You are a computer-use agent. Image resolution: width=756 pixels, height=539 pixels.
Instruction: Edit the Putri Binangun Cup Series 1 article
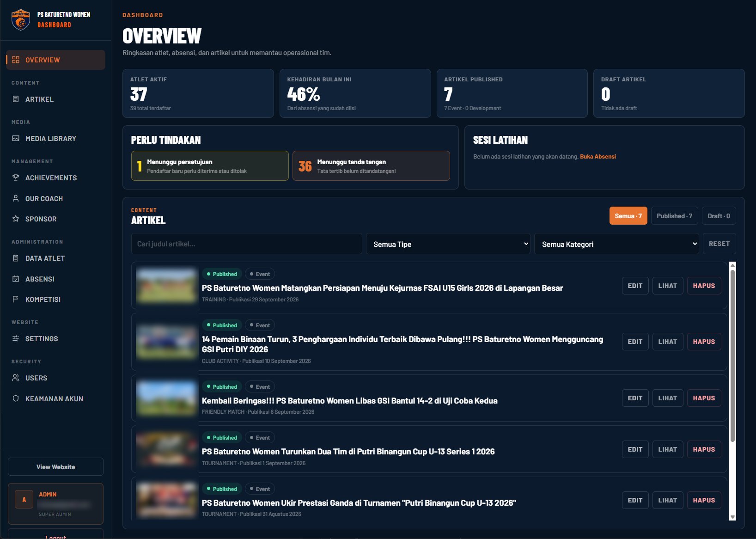coord(635,449)
